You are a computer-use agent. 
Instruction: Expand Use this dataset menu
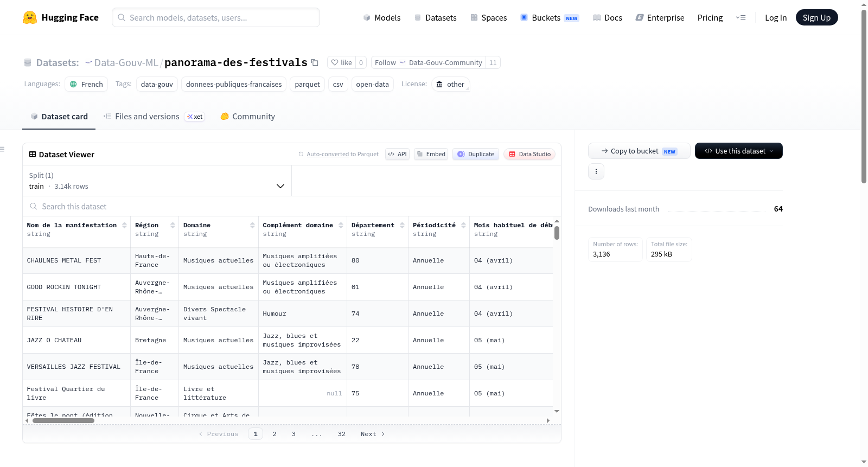tap(738, 151)
